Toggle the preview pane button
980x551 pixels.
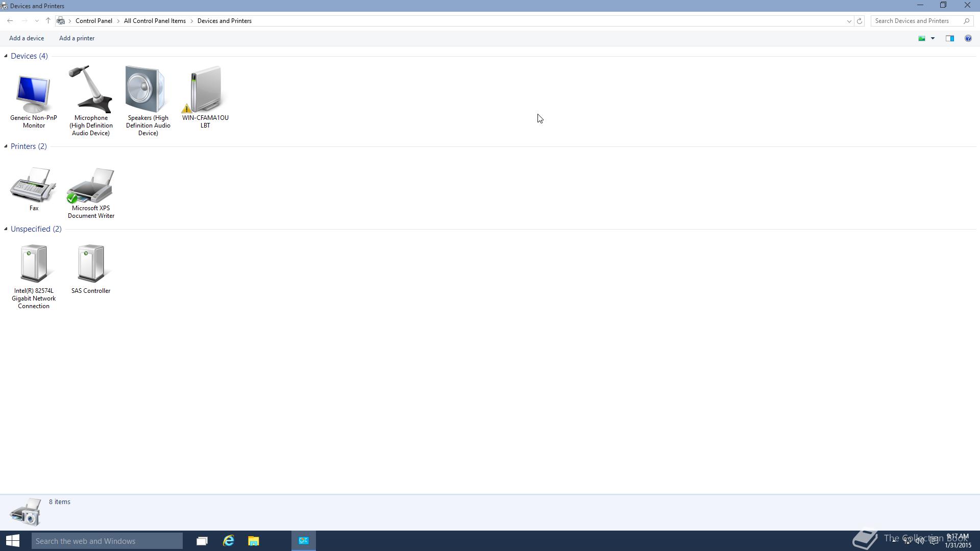tap(950, 38)
